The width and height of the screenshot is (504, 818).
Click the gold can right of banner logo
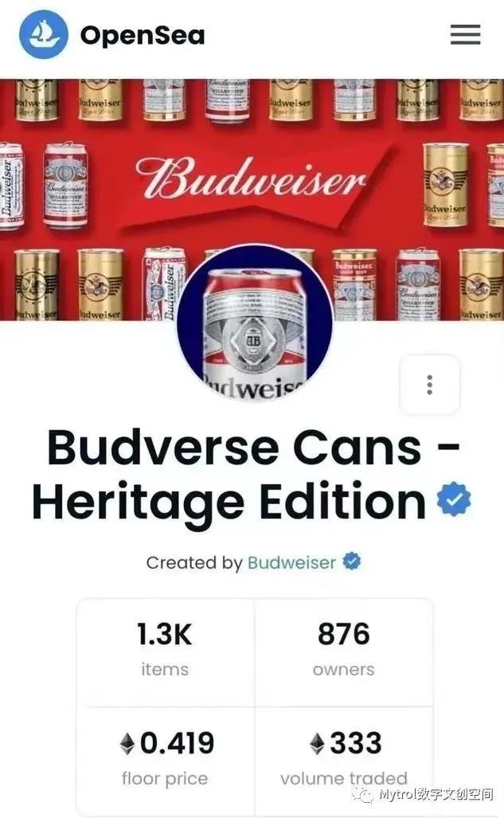(445, 184)
